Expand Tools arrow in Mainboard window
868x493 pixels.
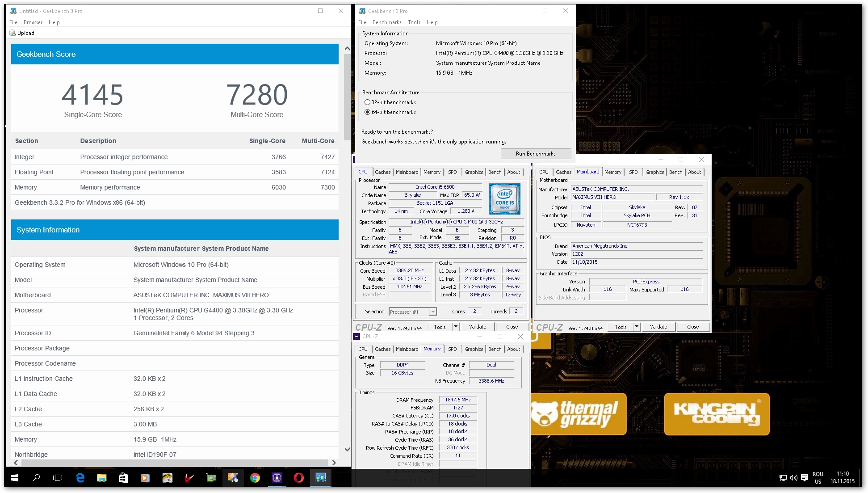tap(637, 327)
